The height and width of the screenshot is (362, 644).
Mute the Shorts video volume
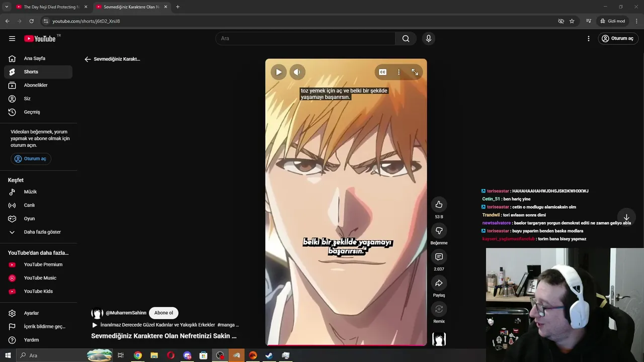[297, 72]
